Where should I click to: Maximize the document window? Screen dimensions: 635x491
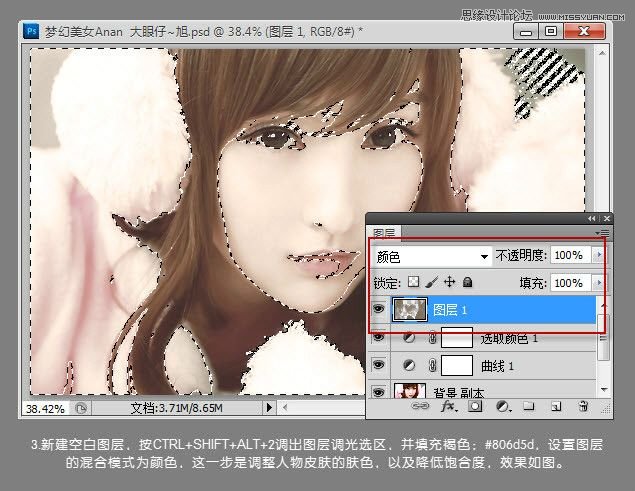550,32
